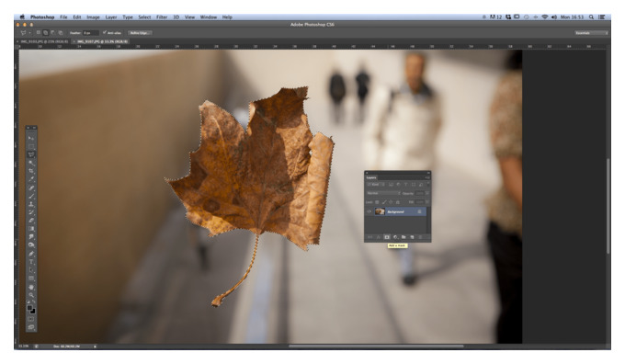Select the Pen tool

pos(31,253)
